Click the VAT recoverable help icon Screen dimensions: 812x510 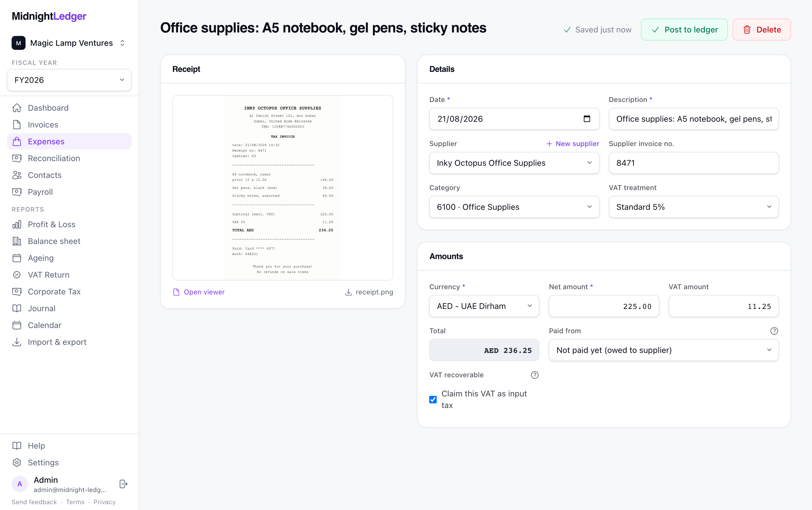(535, 375)
